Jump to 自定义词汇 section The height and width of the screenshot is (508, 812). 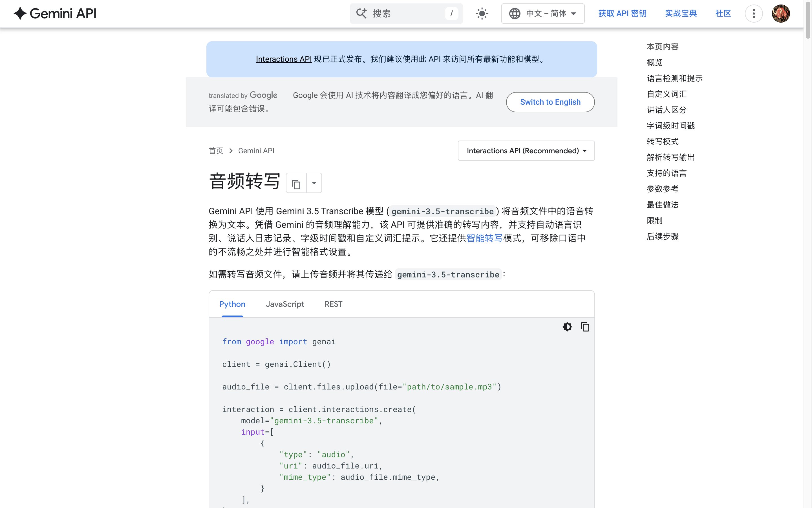667,94
